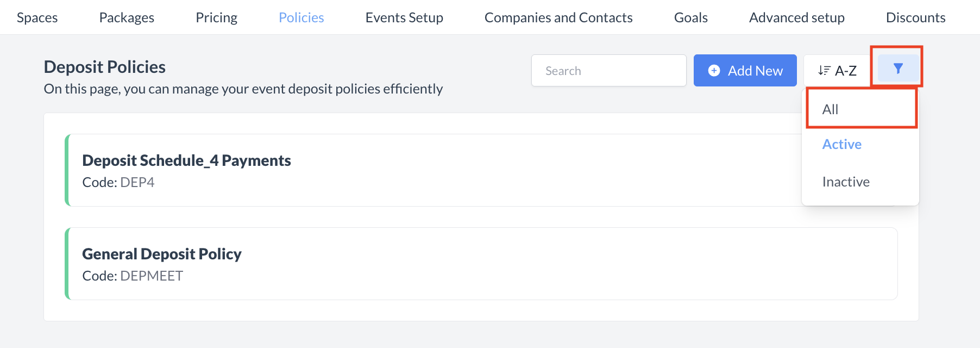This screenshot has height=348, width=980.
Task: Switch to the Spaces tab
Action: (37, 17)
